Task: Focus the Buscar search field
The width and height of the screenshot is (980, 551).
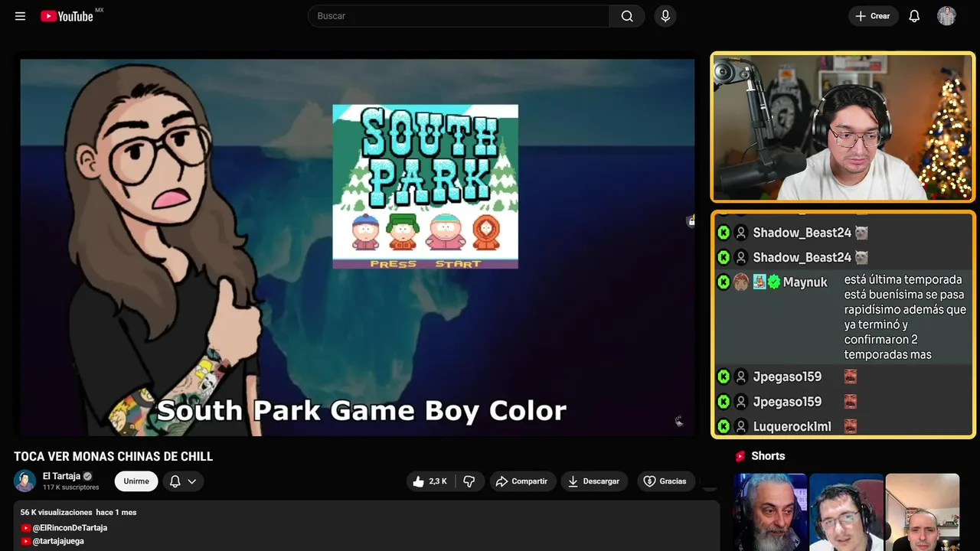Action: click(459, 16)
